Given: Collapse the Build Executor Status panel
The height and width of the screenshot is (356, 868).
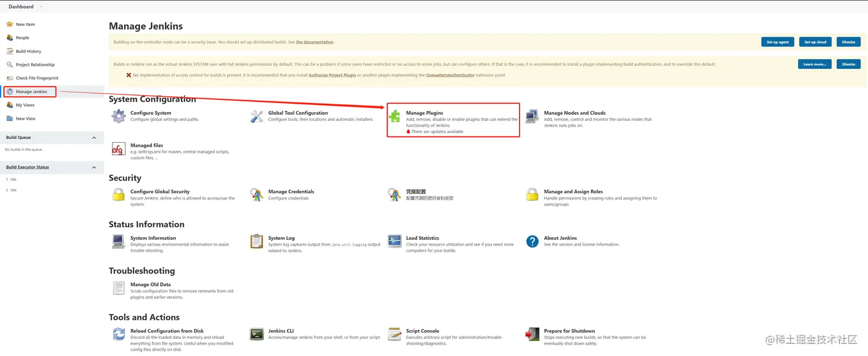Looking at the screenshot, I should coord(94,167).
